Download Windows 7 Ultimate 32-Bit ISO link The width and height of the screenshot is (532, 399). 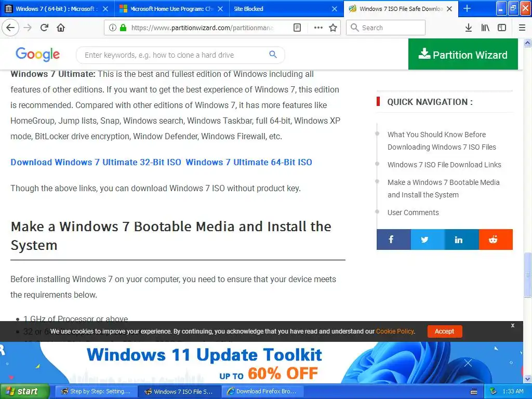(96, 162)
